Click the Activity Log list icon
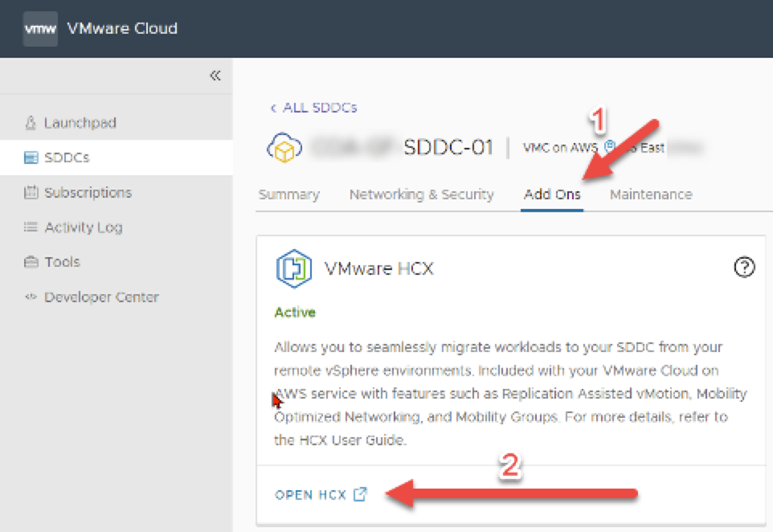 [31, 227]
